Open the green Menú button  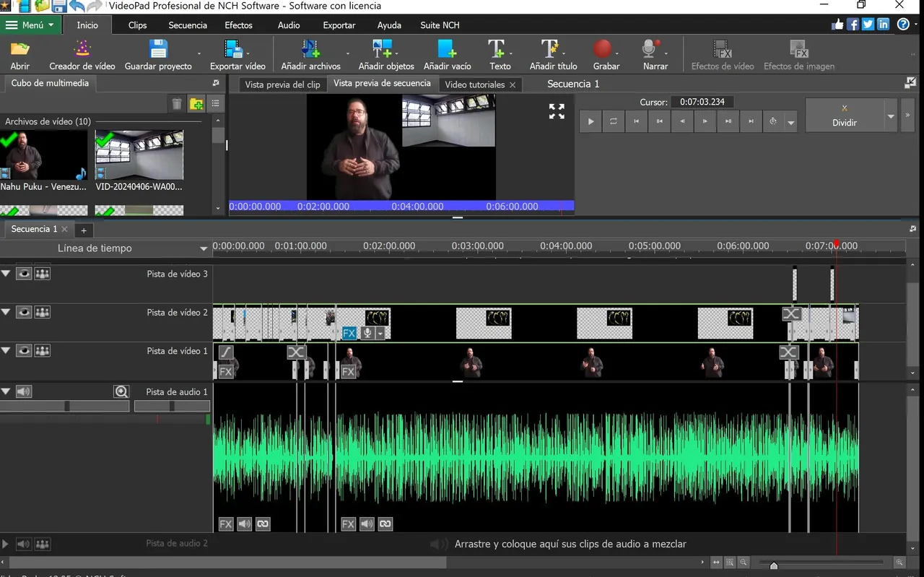pyautogui.click(x=30, y=25)
